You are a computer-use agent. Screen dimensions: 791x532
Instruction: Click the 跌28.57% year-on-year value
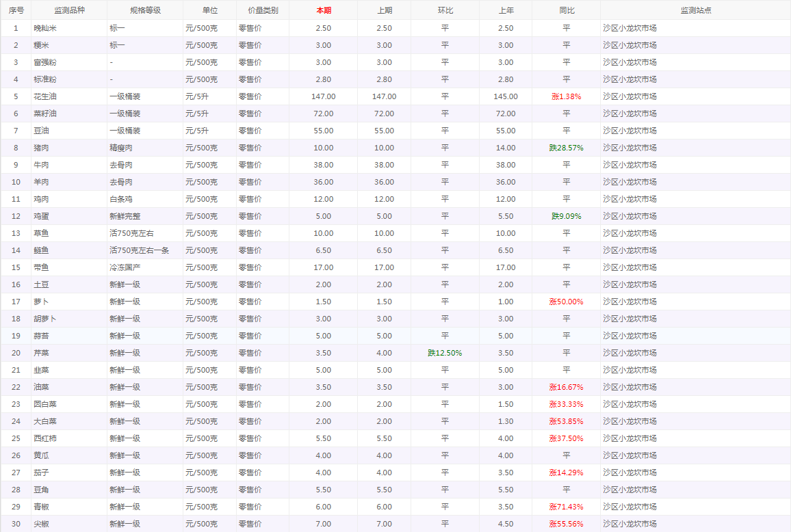tap(566, 148)
